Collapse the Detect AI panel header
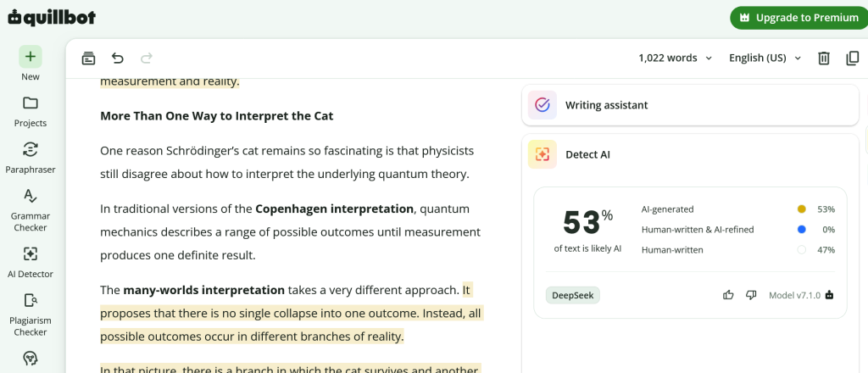This screenshot has height=373, width=868. (690, 154)
